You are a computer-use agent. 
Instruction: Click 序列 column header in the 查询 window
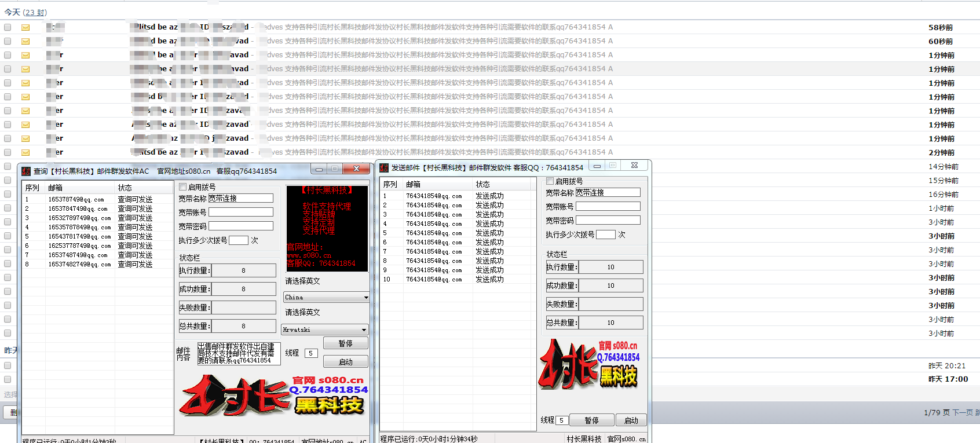pyautogui.click(x=34, y=188)
